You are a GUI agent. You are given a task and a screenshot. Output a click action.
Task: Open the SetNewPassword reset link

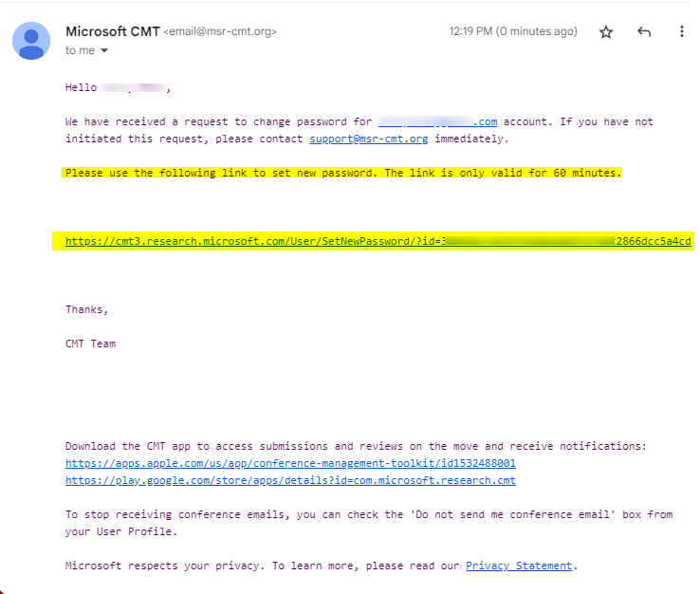pyautogui.click(x=378, y=241)
